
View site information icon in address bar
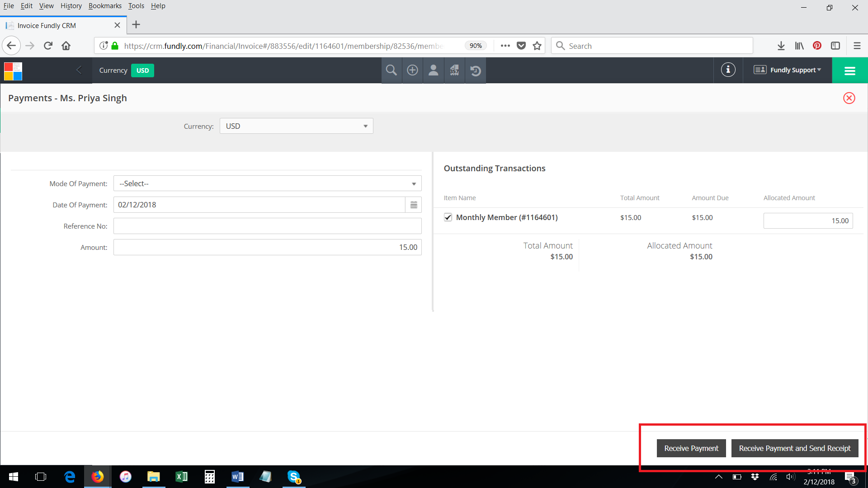coord(104,46)
